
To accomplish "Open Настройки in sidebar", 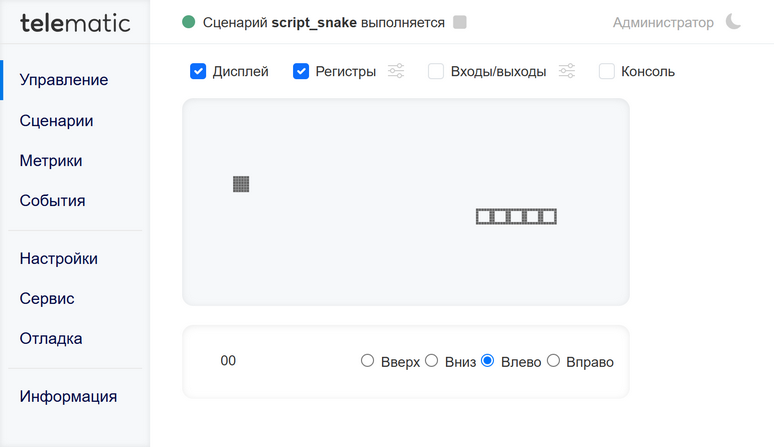I will click(59, 259).
